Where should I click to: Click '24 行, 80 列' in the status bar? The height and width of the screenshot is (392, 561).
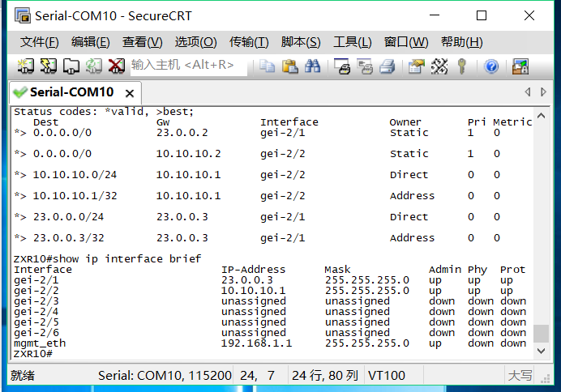(x=325, y=376)
